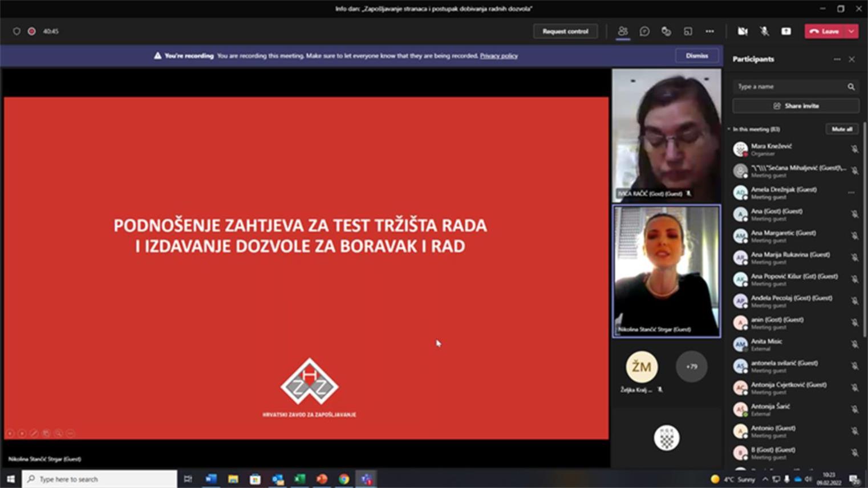Screen dimensions: 868x488
Task: Select participant Amela Drežnjak (Guest)
Action: [x=796, y=193]
